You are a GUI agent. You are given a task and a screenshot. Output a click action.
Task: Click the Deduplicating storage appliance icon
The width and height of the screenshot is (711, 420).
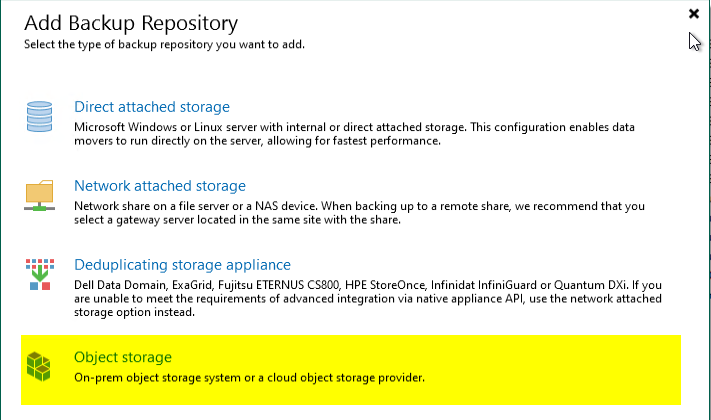click(40, 274)
